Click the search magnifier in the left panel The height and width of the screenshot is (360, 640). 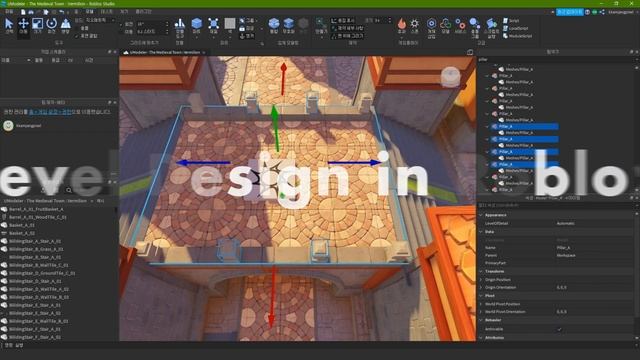point(69,190)
